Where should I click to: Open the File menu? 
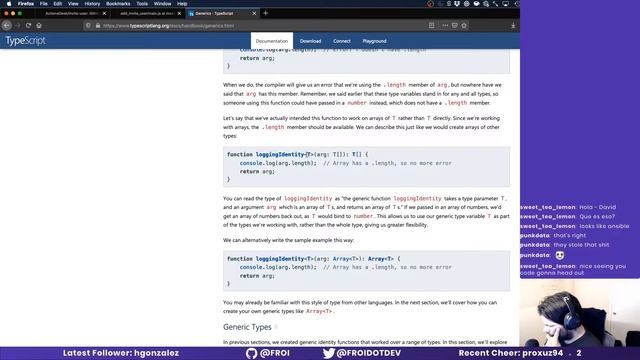43,4
